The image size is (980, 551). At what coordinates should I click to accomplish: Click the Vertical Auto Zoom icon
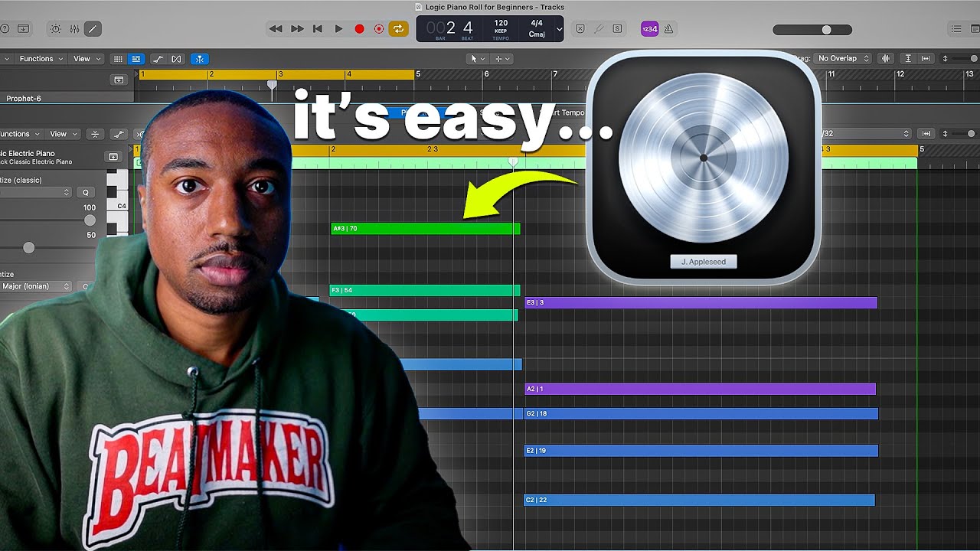tap(908, 59)
